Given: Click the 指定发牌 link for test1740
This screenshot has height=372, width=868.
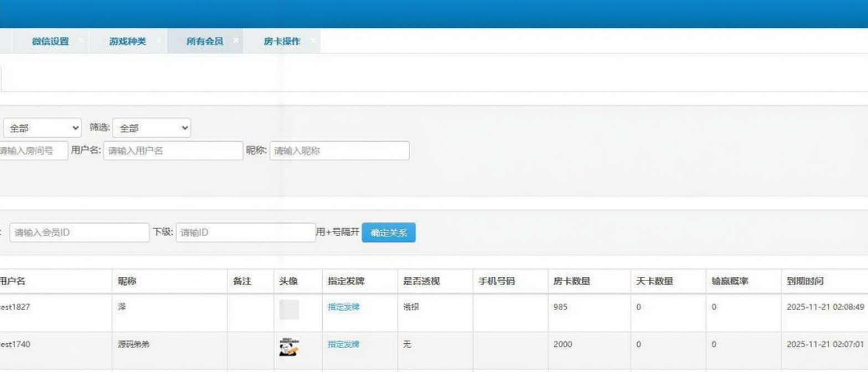Looking at the screenshot, I should [x=343, y=344].
